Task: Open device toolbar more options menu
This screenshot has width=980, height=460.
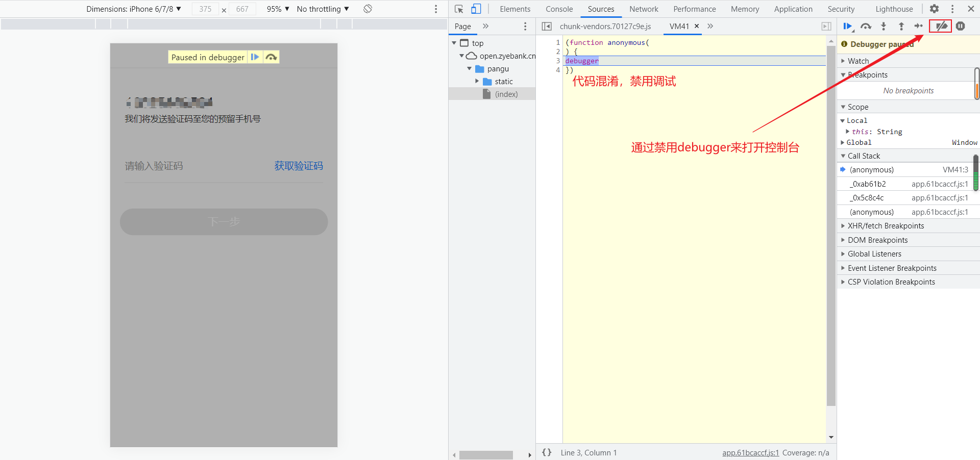Action: click(435, 9)
